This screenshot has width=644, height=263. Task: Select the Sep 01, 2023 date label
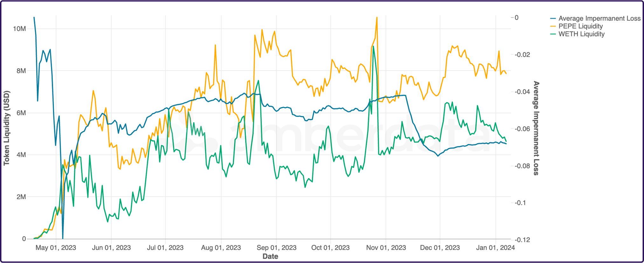point(276,248)
